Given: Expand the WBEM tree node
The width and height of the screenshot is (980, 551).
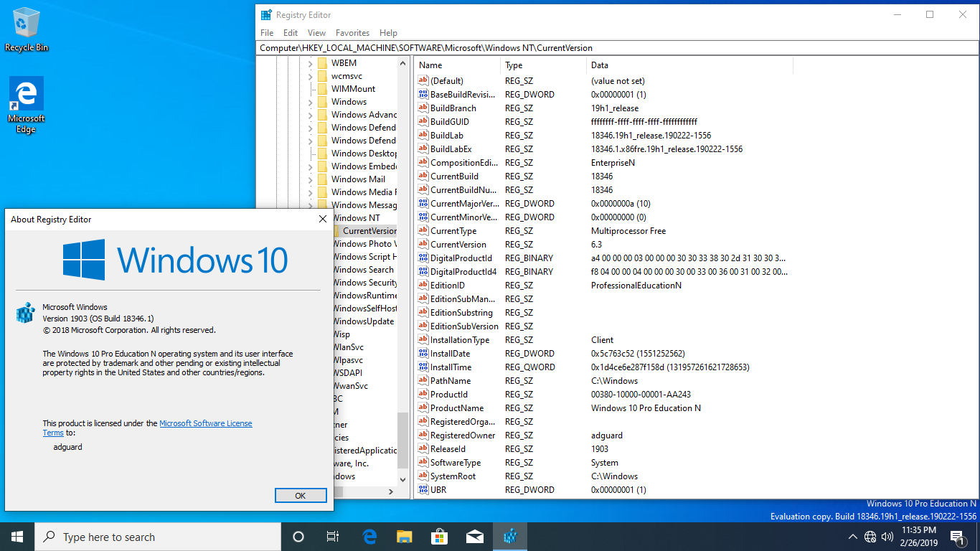Looking at the screenshot, I should click(x=311, y=63).
